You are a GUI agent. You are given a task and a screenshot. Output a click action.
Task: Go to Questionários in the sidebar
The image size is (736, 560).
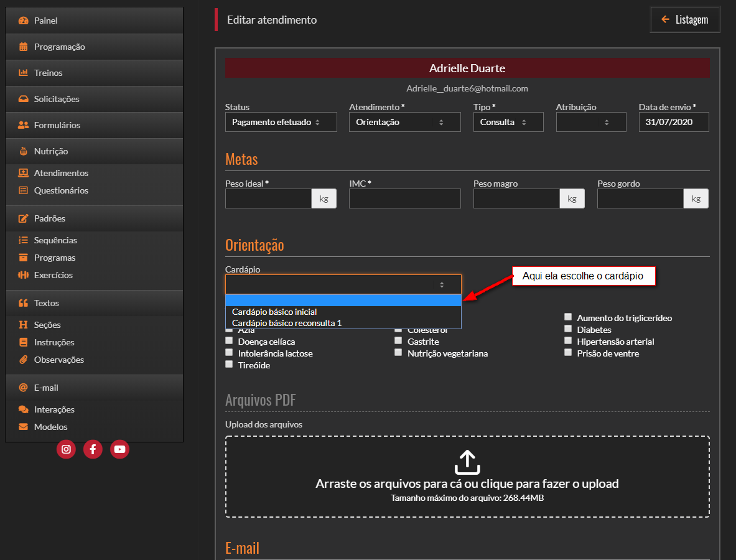tap(61, 190)
